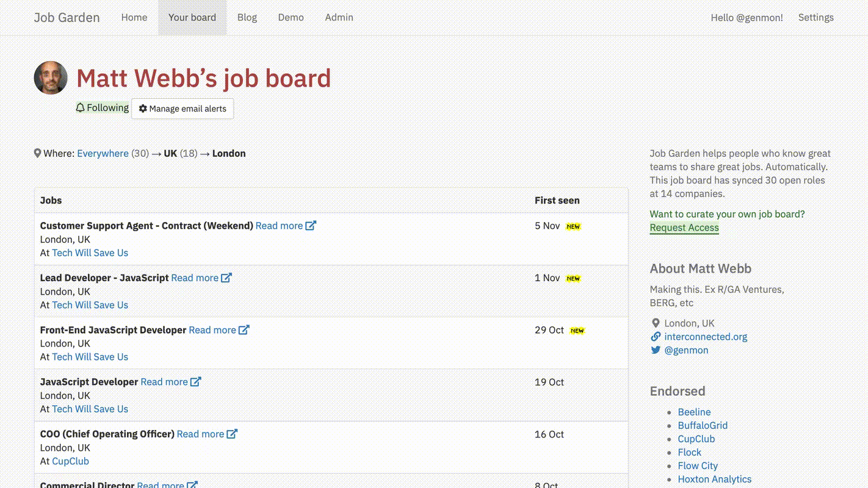Open external link icon next to JavaScript Developer

pyautogui.click(x=196, y=382)
